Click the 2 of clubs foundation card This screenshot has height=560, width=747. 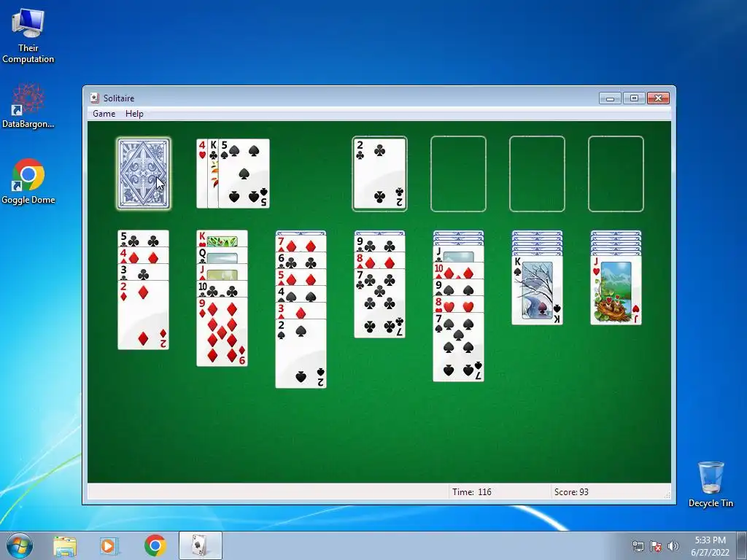pos(379,174)
